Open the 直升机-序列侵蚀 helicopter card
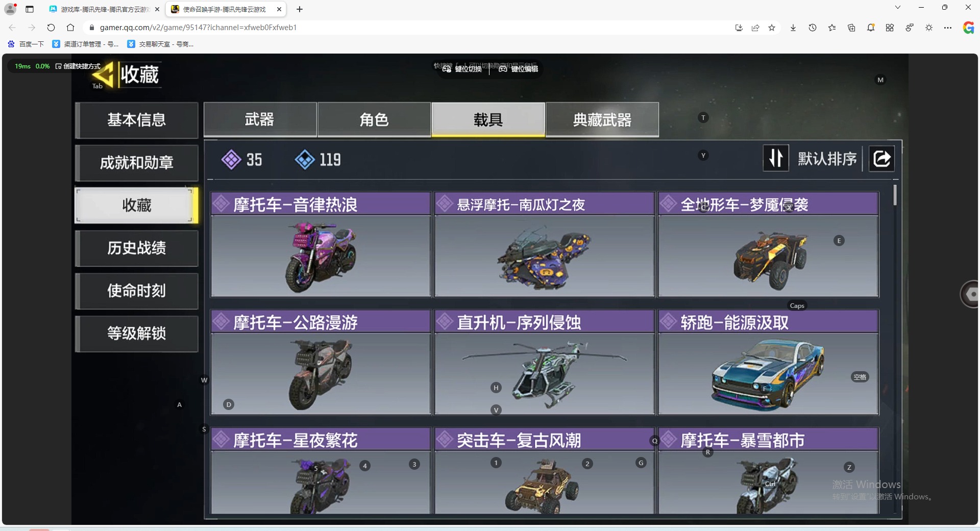The image size is (980, 531). pyautogui.click(x=545, y=363)
